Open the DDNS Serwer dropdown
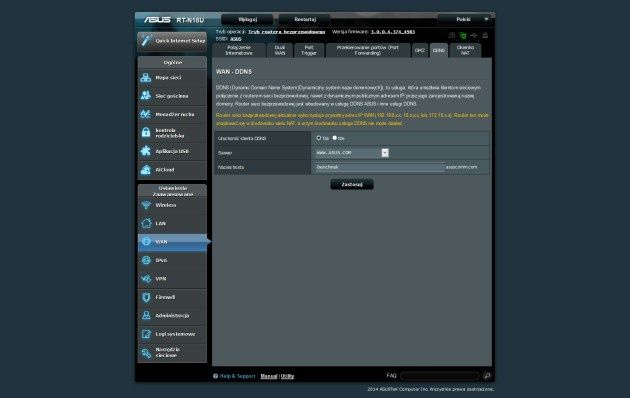The image size is (630, 398). click(x=352, y=153)
